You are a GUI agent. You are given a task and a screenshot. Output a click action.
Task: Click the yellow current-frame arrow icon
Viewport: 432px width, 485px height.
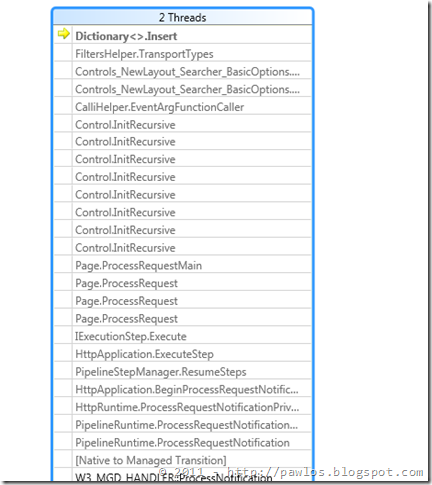(63, 34)
